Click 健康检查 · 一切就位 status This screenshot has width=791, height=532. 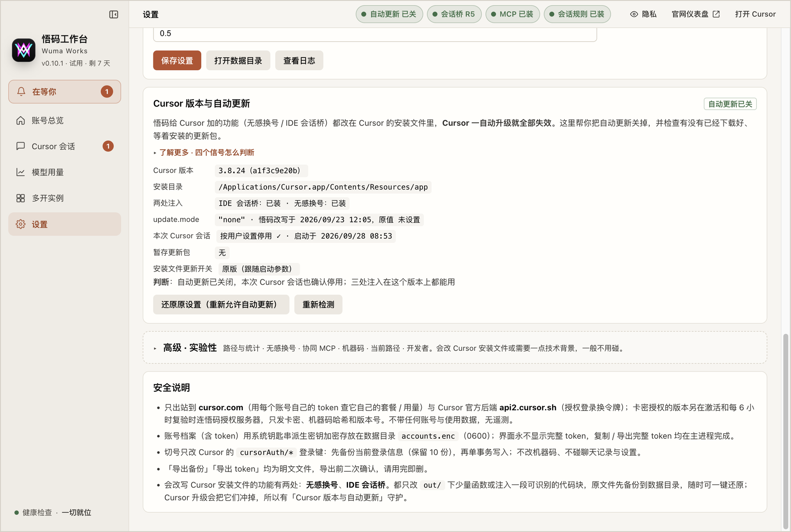click(53, 512)
